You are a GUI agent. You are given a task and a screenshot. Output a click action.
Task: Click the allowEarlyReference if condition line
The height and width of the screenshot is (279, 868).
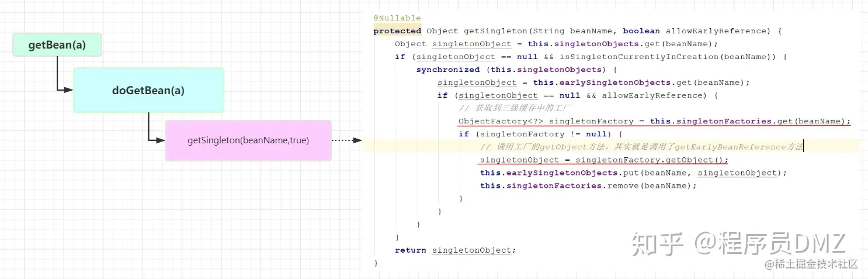click(577, 95)
